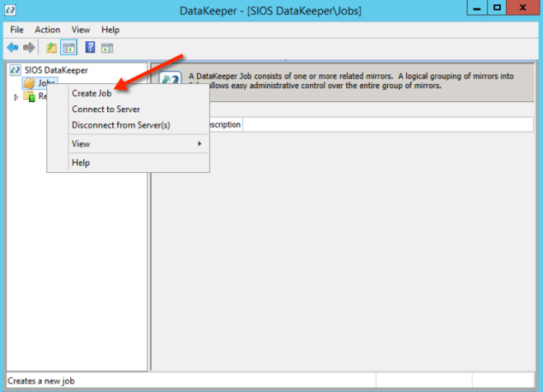Choose Disconnect from Server(s) option
This screenshot has height=392, width=543.
click(x=120, y=125)
